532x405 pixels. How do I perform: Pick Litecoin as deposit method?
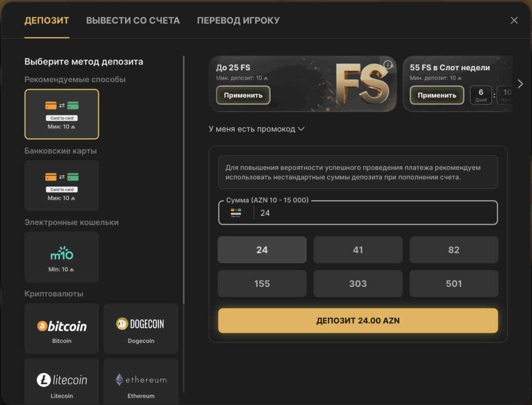tap(62, 382)
